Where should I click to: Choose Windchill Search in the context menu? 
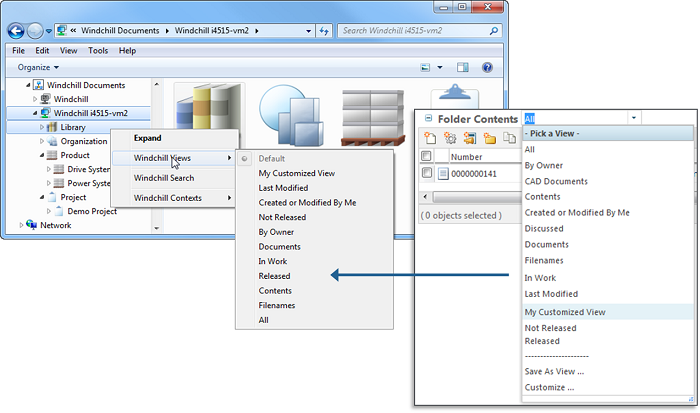[174, 178]
